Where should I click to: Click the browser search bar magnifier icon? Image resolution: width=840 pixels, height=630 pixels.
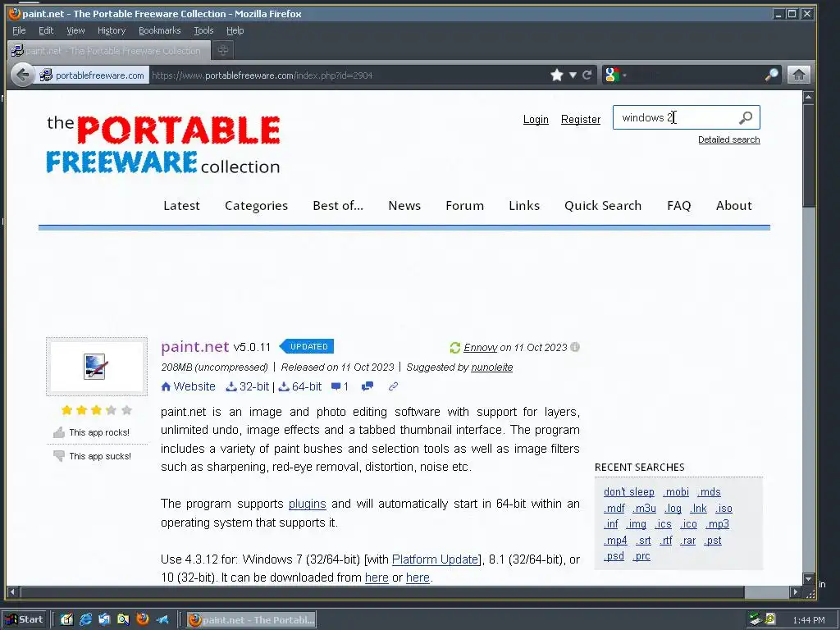771,75
